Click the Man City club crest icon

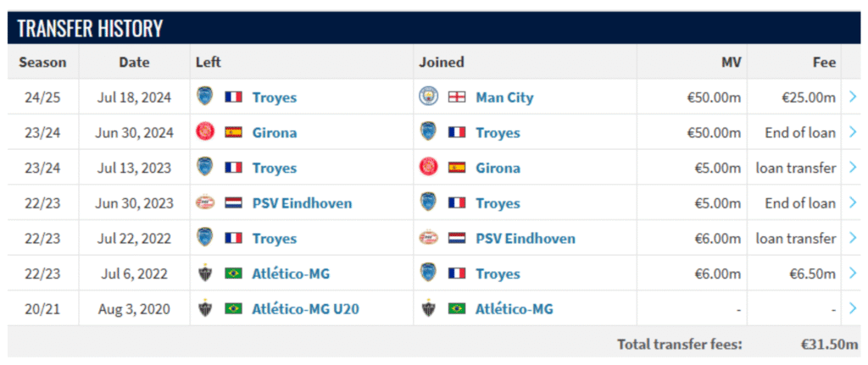[428, 97]
